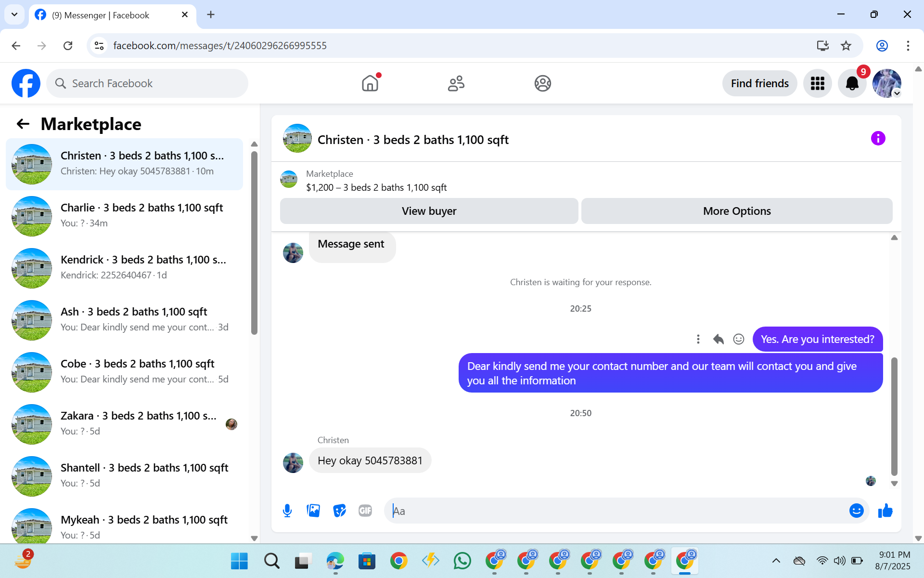The height and width of the screenshot is (578, 924).
Task: Click Christen's avatar beside 'Hey okay' message
Action: click(x=293, y=463)
